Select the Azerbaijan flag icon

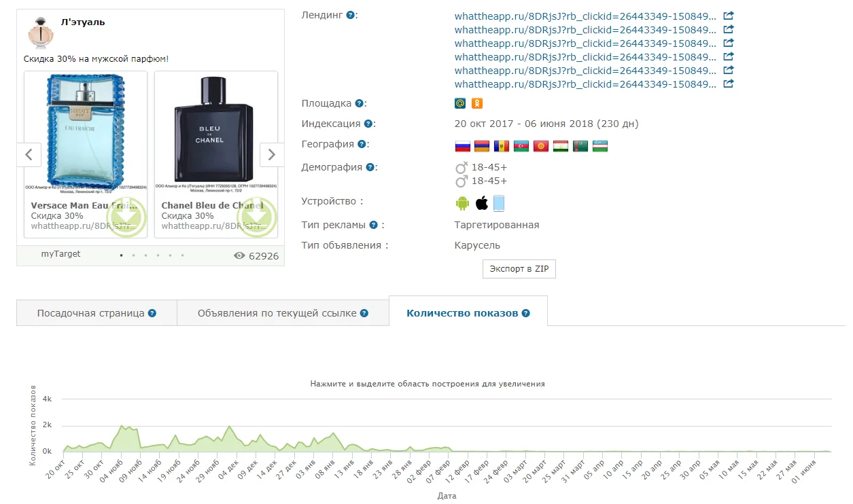point(521,146)
